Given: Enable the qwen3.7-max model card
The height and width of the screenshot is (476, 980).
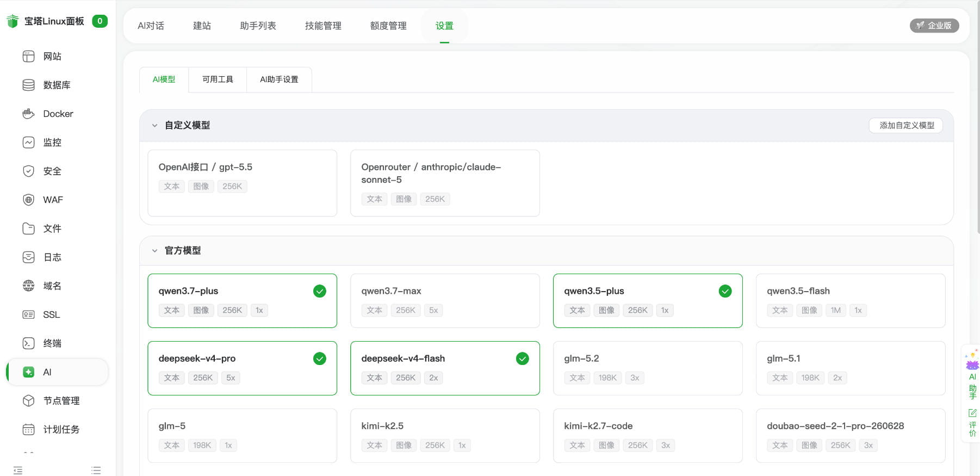Looking at the screenshot, I should tap(445, 301).
